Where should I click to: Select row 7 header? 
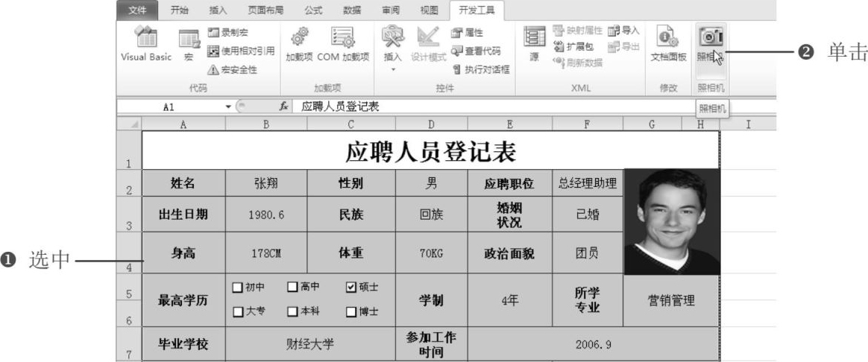coord(129,344)
